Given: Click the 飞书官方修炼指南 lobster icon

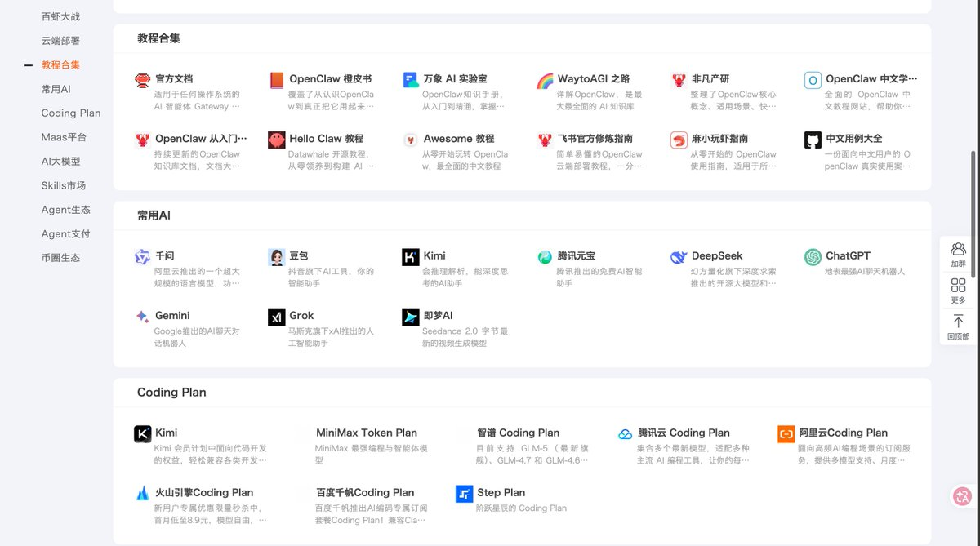Looking at the screenshot, I should (x=545, y=140).
